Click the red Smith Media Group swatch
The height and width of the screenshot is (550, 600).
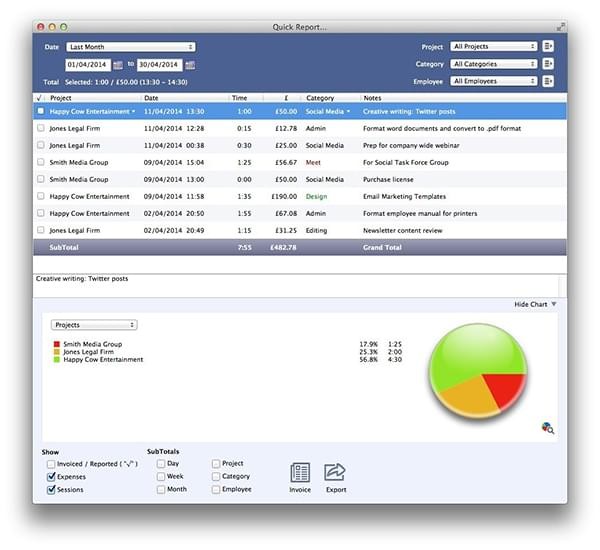pos(57,344)
